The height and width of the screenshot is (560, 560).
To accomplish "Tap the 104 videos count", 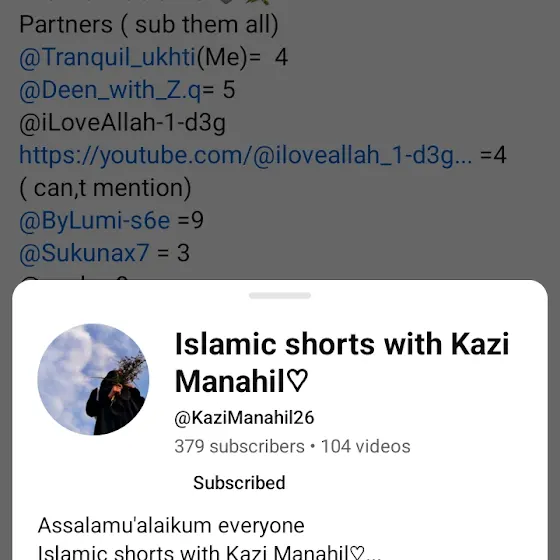I will tap(366, 446).
